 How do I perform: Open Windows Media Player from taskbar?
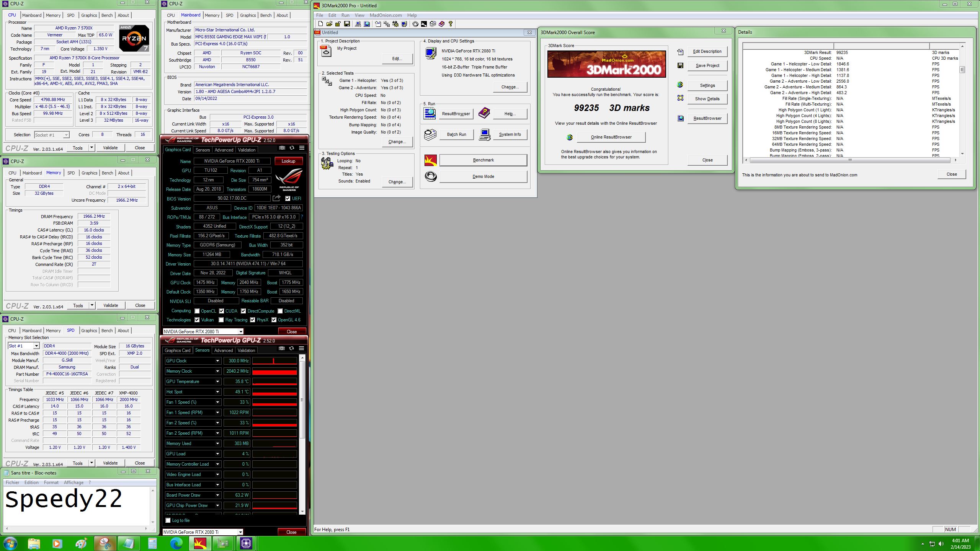click(57, 543)
